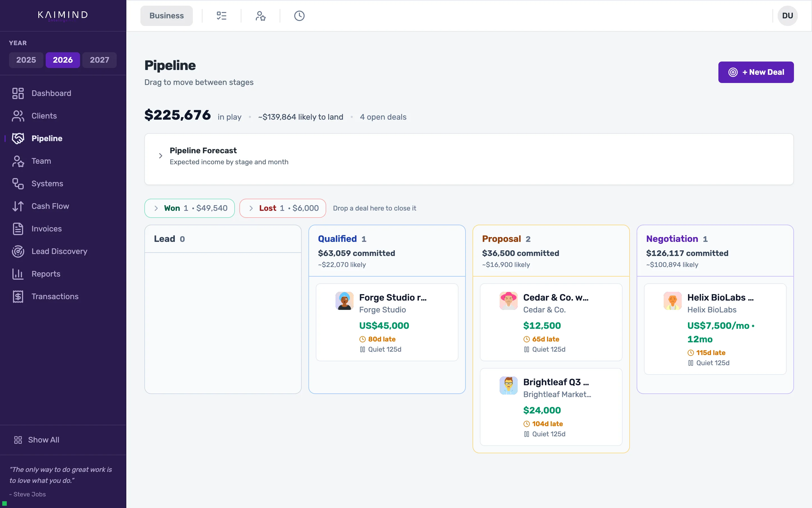Open the clock history icon in top bar
The height and width of the screenshot is (508, 812).
click(x=299, y=16)
